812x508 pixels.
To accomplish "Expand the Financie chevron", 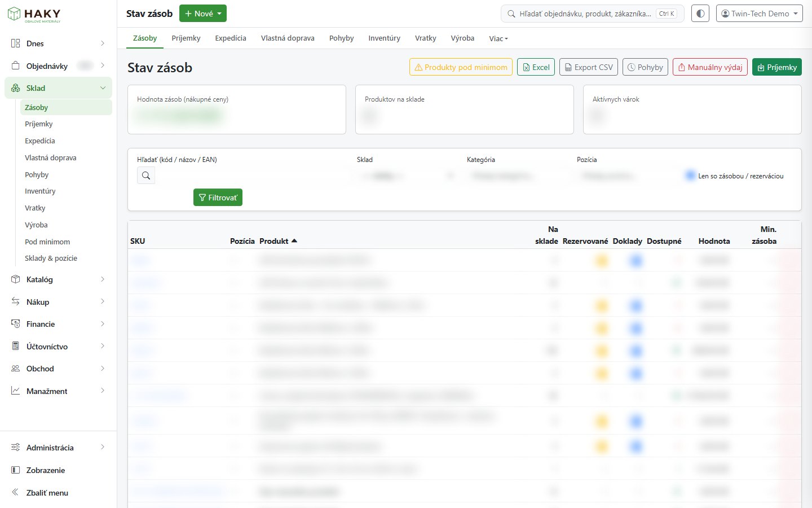I will point(103,324).
